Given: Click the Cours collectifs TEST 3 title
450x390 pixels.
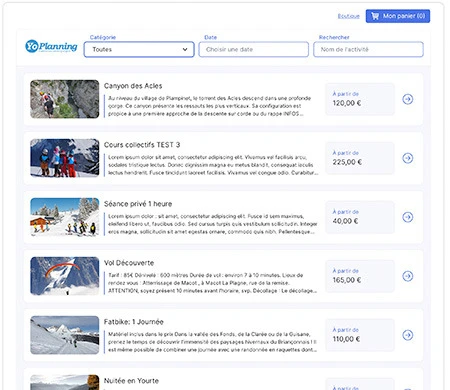Looking at the screenshot, I should 142,145.
